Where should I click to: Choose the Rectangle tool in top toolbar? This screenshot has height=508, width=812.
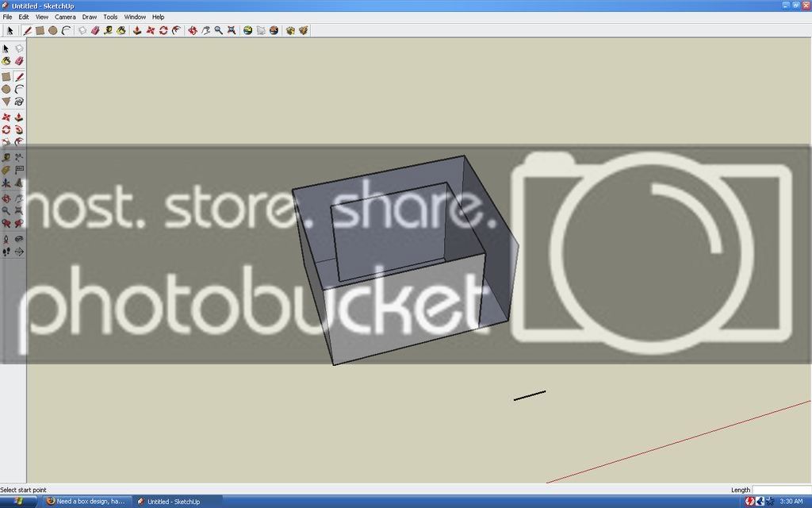pos(40,31)
